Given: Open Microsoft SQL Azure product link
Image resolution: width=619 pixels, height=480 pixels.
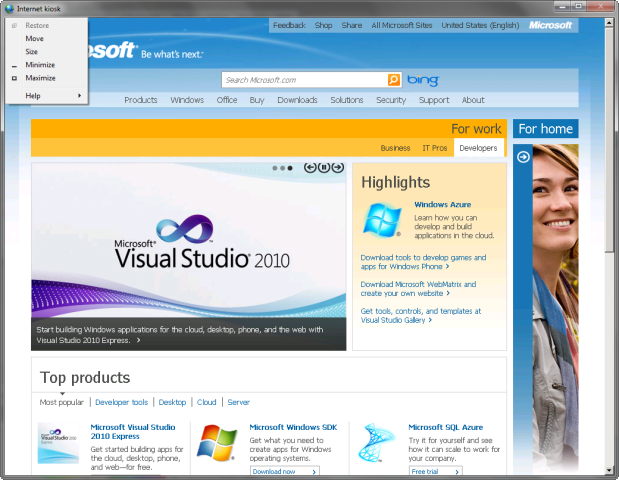Looking at the screenshot, I should click(446, 427).
